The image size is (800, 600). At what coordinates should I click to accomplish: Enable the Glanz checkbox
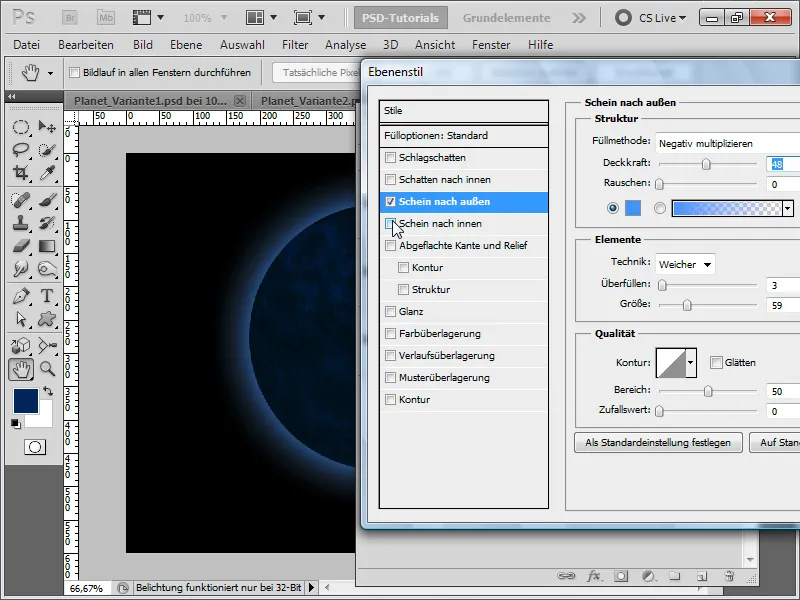(x=390, y=311)
